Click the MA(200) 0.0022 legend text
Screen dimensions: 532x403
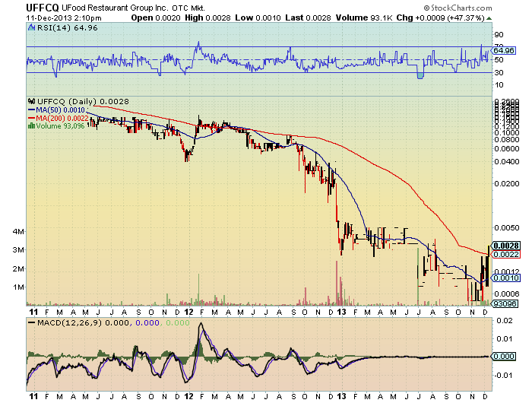point(62,118)
